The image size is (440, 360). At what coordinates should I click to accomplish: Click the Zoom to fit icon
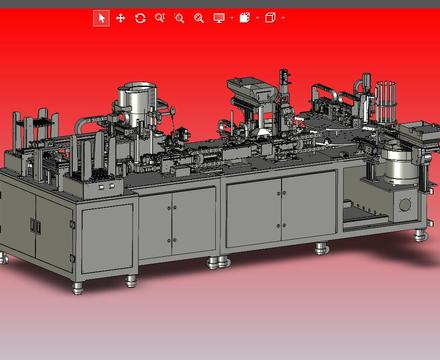(199, 18)
